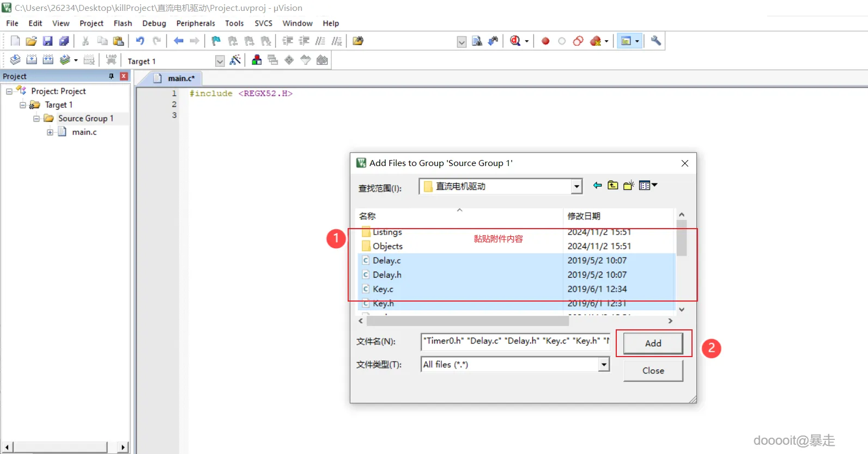Open the Help menu

(x=331, y=23)
